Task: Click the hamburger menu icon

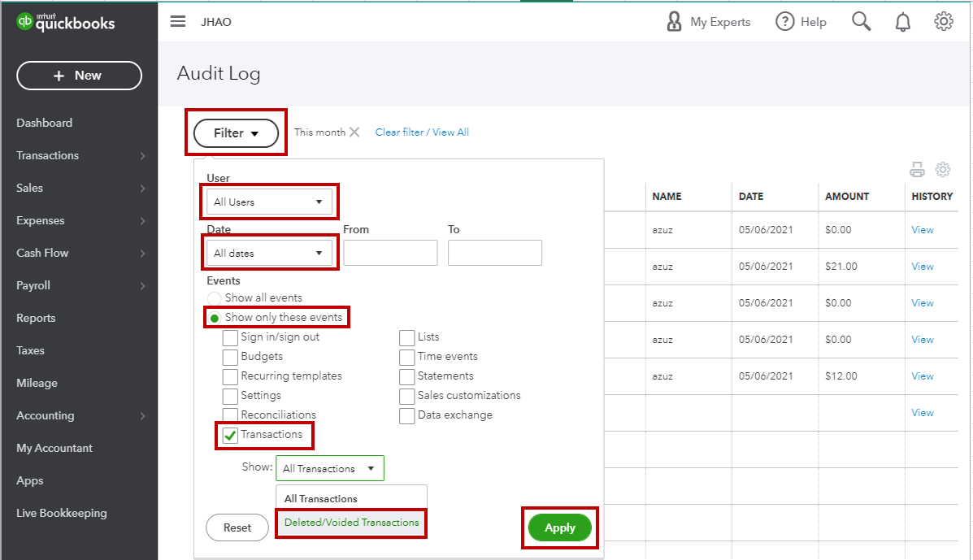Action: pyautogui.click(x=177, y=22)
